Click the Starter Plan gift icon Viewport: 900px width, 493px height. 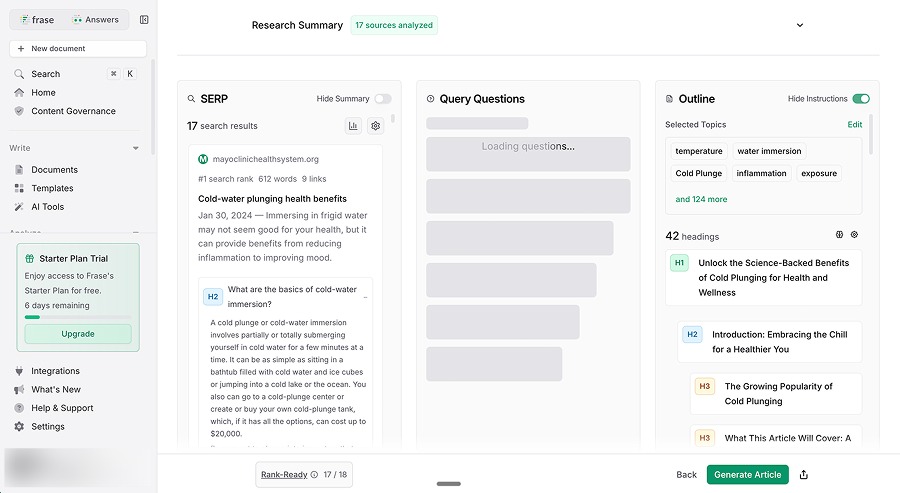tap(30, 258)
